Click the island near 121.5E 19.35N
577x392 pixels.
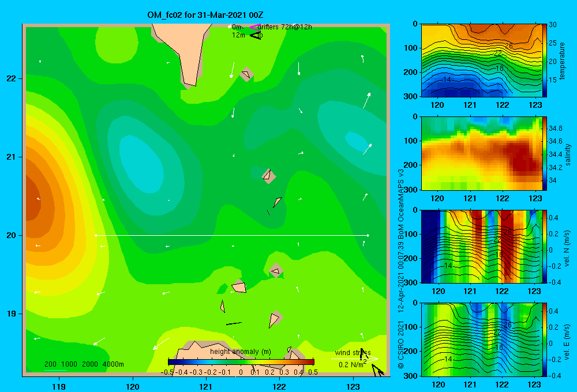click(239, 287)
